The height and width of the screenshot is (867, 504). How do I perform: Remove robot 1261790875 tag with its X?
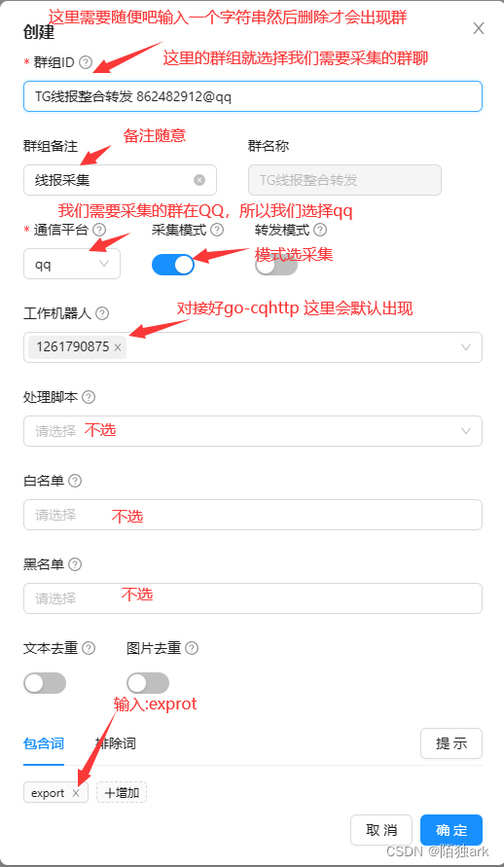point(118,347)
